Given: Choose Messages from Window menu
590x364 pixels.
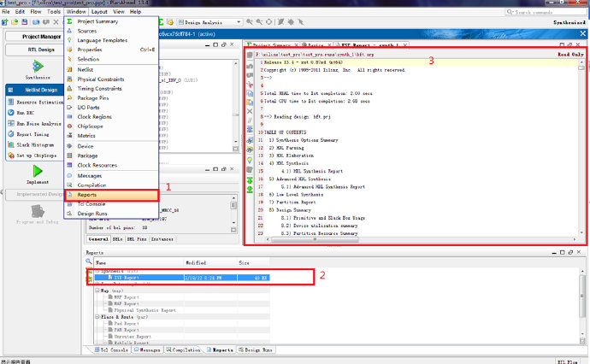Looking at the screenshot, I should point(111,176).
